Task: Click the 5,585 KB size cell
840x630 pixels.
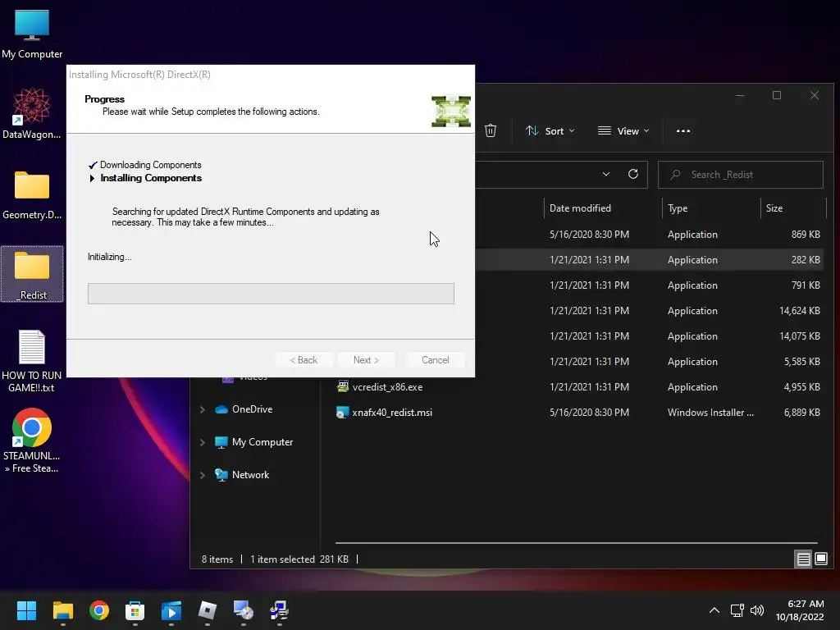Action: tap(802, 362)
